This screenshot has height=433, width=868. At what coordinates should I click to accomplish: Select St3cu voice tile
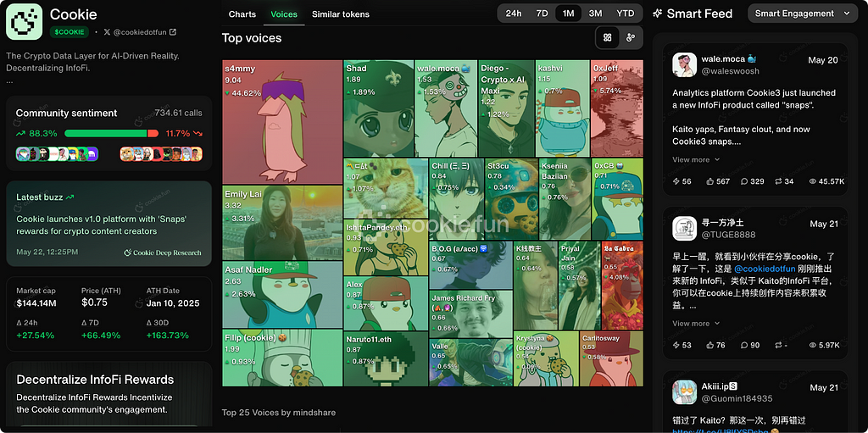(x=511, y=199)
